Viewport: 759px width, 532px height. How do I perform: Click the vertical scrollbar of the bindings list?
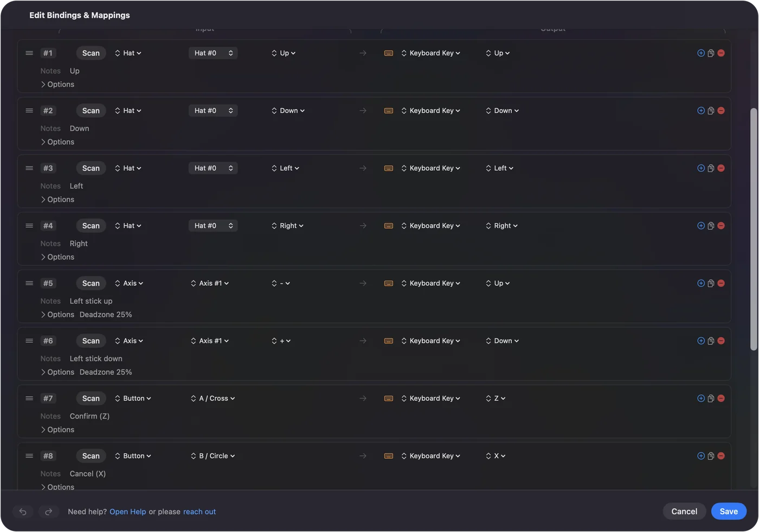tap(754, 229)
